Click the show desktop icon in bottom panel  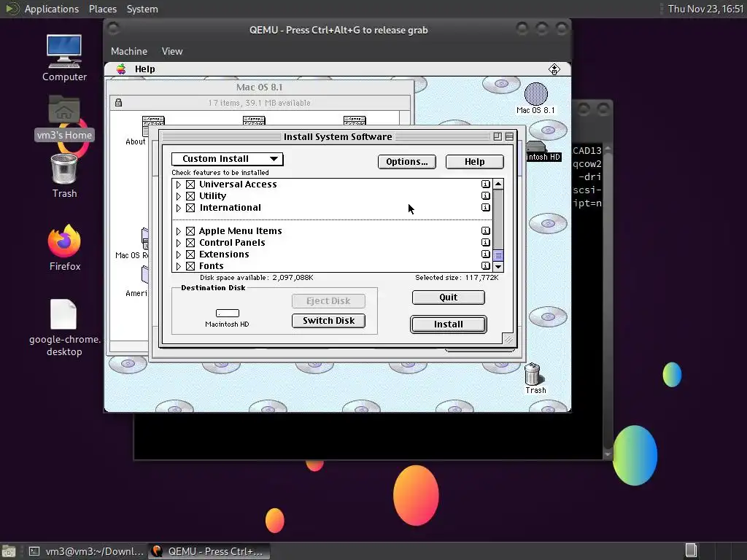[8, 551]
